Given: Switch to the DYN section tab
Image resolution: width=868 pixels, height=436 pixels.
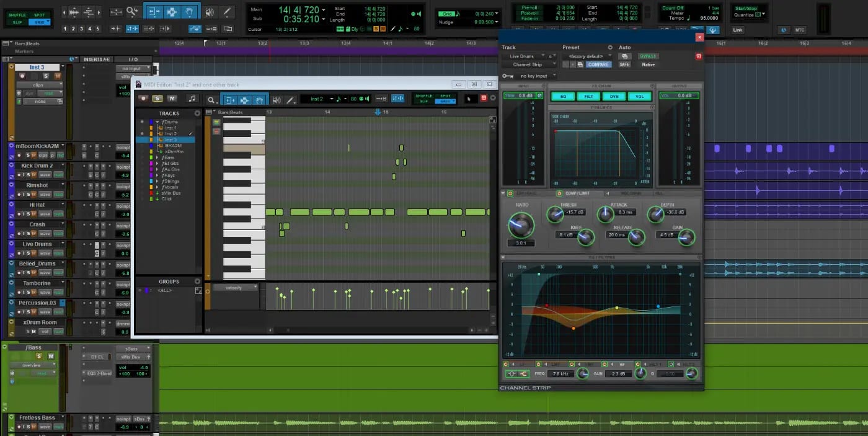Looking at the screenshot, I should (x=614, y=96).
